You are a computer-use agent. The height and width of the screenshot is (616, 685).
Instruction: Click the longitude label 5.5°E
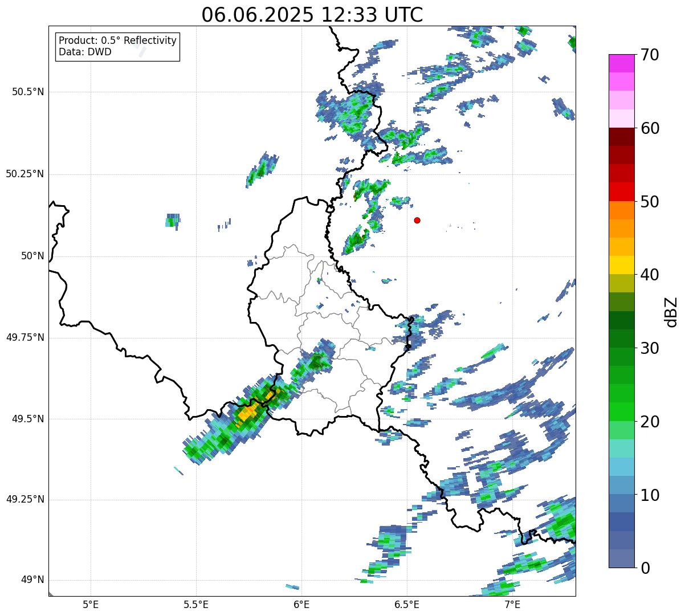click(196, 604)
